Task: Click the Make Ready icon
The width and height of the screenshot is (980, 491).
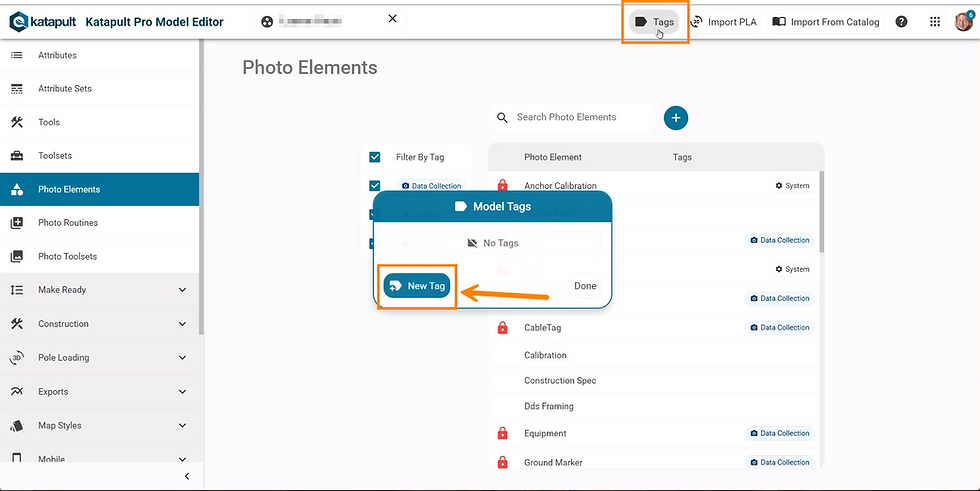Action: click(17, 290)
